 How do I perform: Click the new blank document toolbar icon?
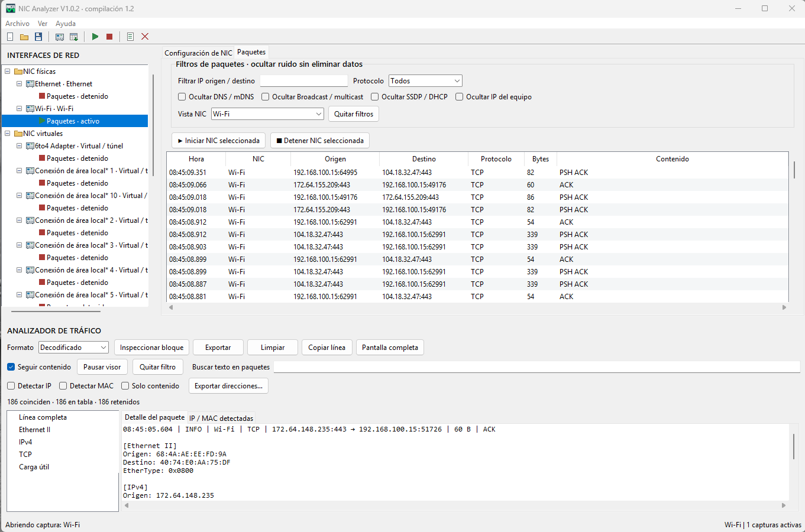10,37
